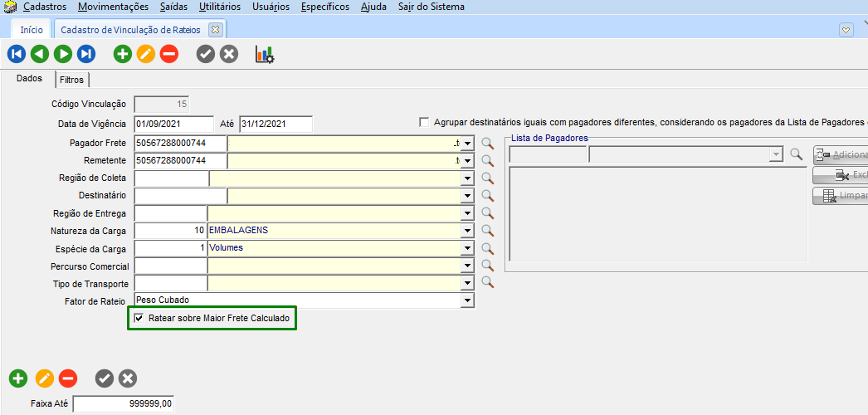Screen dimensions: 868x415
Task: Open the chart settings icon in toolbar
Action: (265, 55)
